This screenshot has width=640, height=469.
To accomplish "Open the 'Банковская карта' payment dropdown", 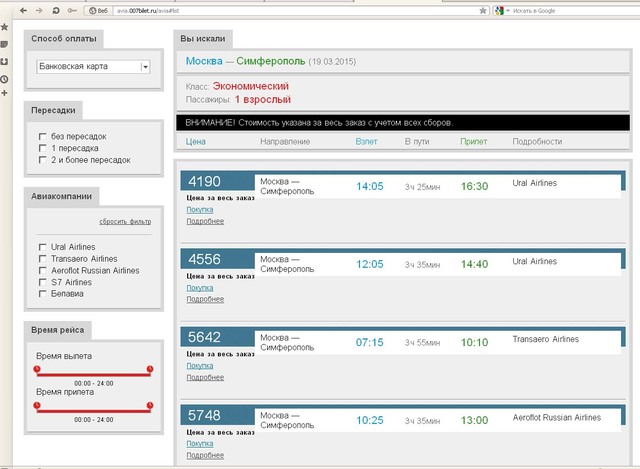I will [x=93, y=67].
